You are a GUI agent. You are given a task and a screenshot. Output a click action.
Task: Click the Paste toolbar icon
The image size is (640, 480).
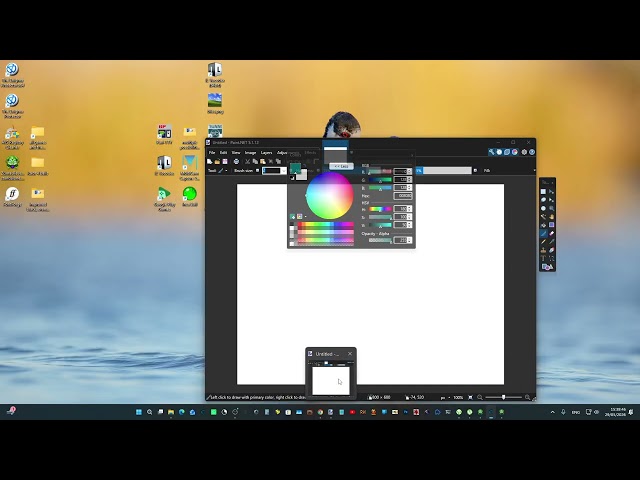click(263, 162)
